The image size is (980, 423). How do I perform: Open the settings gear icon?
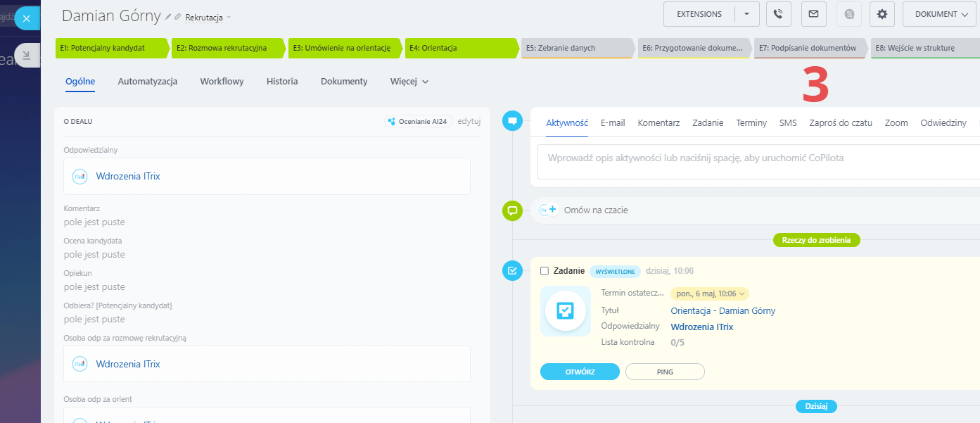point(882,14)
